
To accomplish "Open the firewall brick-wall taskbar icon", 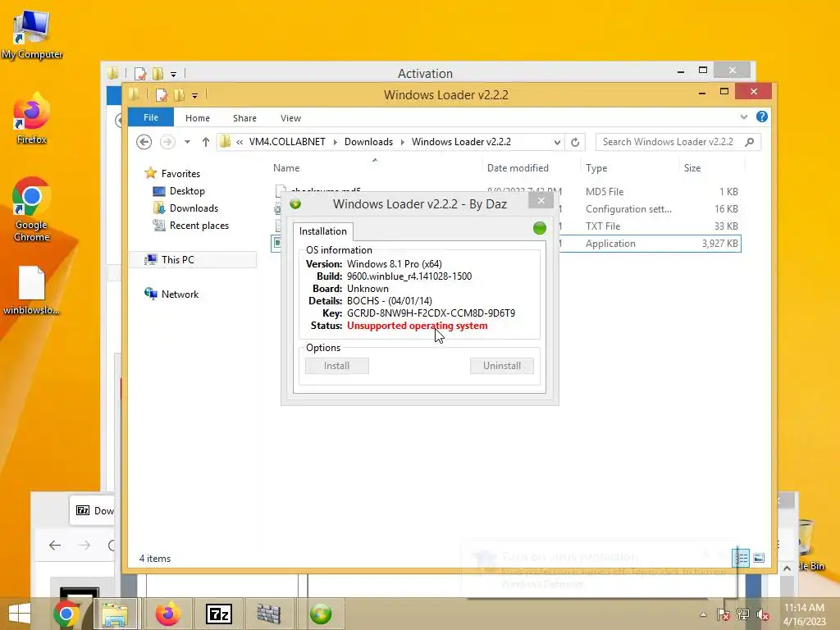I will [269, 614].
